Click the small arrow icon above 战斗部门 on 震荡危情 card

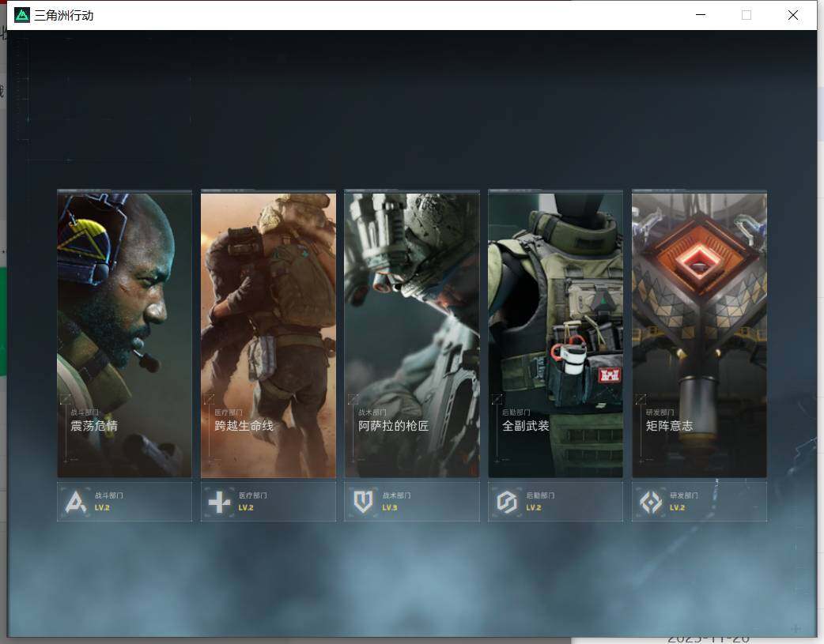coord(65,399)
